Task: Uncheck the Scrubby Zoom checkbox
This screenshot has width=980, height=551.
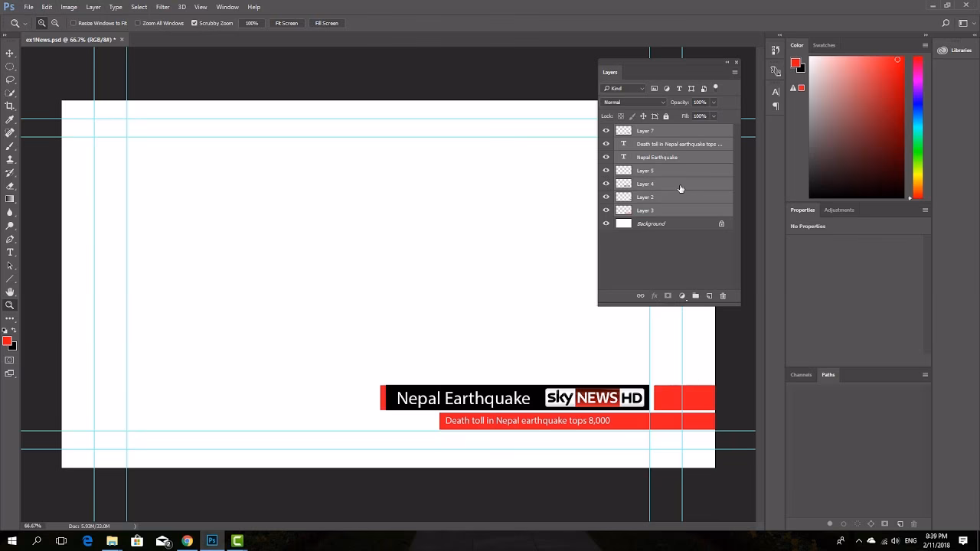Action: (194, 23)
